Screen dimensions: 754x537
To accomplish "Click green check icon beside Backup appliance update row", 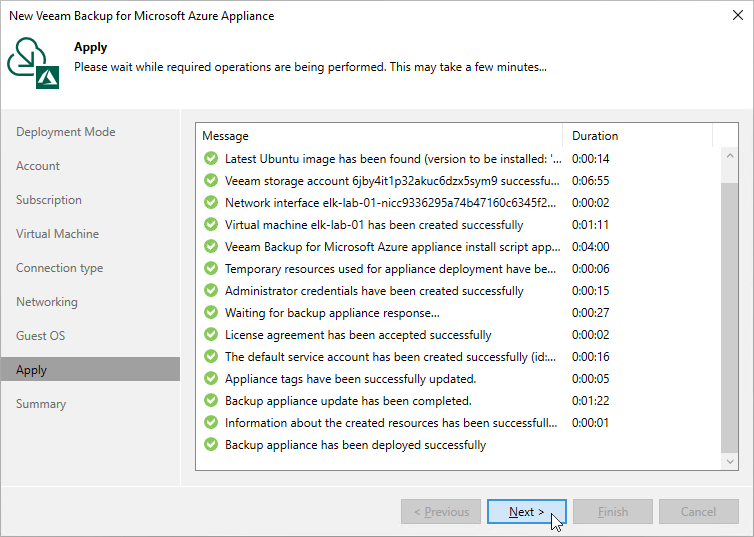I will [x=211, y=400].
